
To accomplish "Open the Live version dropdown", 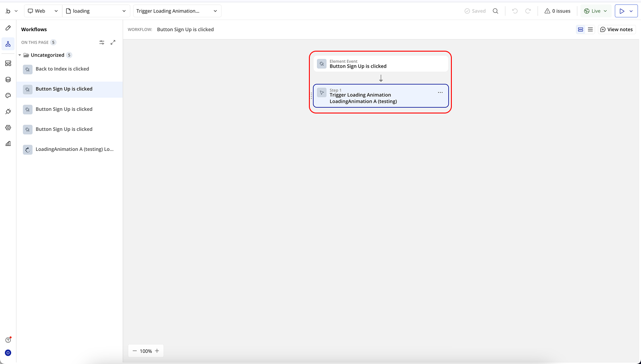I will tap(596, 11).
